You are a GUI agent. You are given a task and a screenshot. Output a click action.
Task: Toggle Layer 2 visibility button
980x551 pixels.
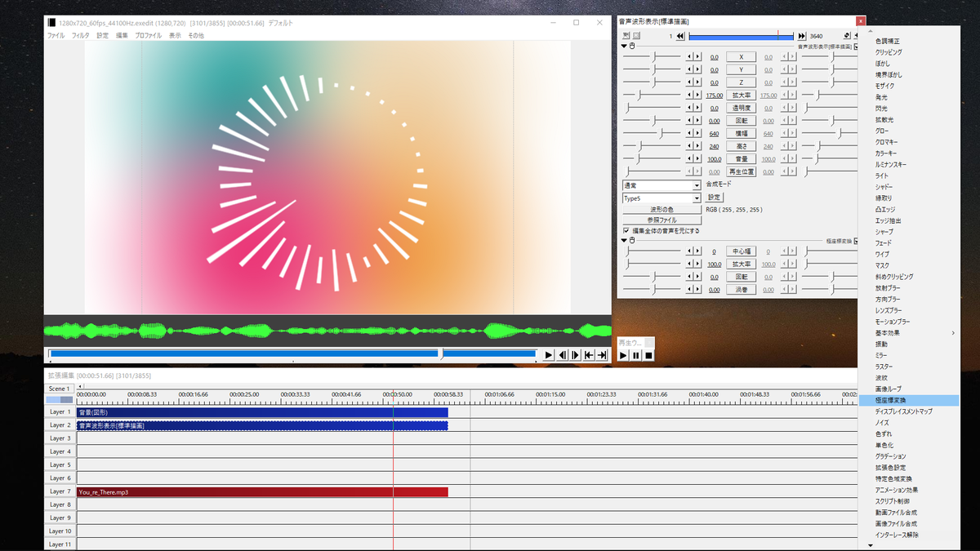pos(60,425)
